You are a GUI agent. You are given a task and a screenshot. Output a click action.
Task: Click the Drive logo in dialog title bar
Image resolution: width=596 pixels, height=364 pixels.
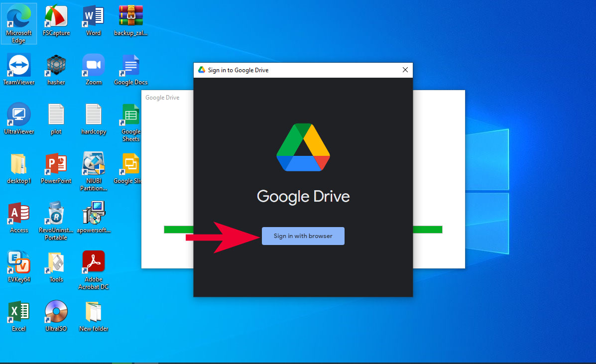202,70
